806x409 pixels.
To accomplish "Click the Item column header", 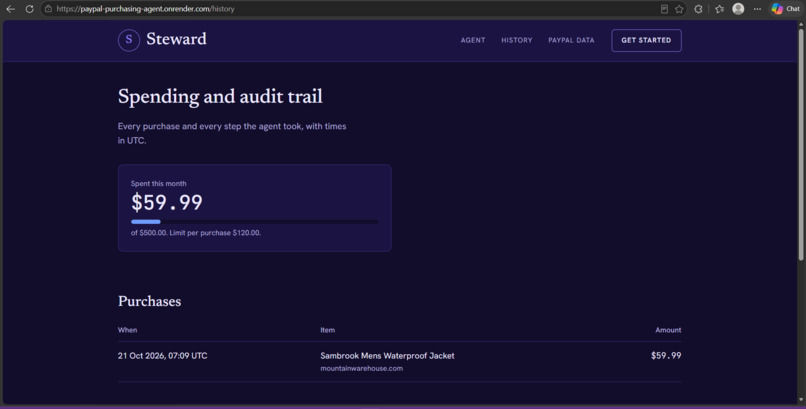I will click(327, 330).
